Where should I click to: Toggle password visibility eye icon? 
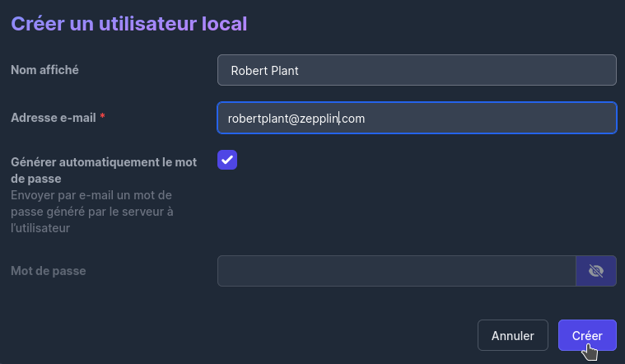(x=596, y=271)
